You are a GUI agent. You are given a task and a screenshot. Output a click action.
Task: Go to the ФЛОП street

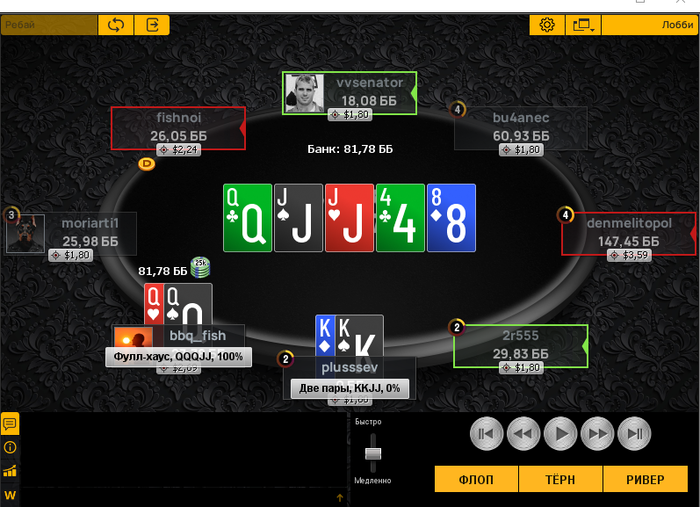click(x=476, y=479)
